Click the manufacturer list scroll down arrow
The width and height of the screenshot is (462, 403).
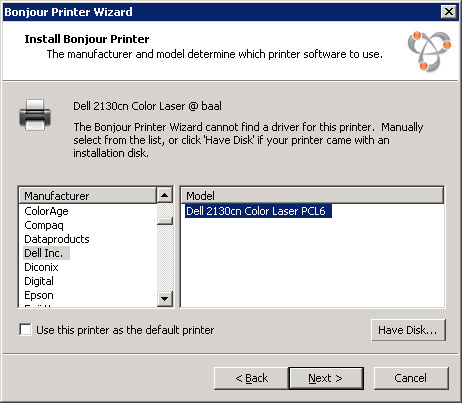[164, 298]
